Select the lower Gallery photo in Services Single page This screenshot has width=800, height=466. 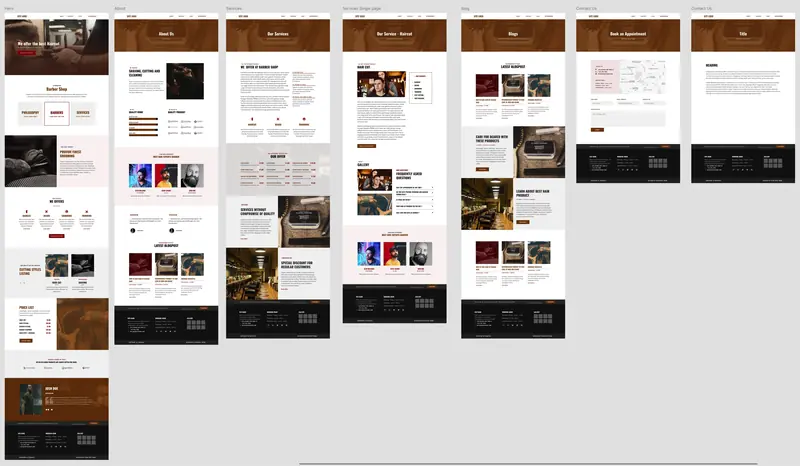[x=374, y=204]
